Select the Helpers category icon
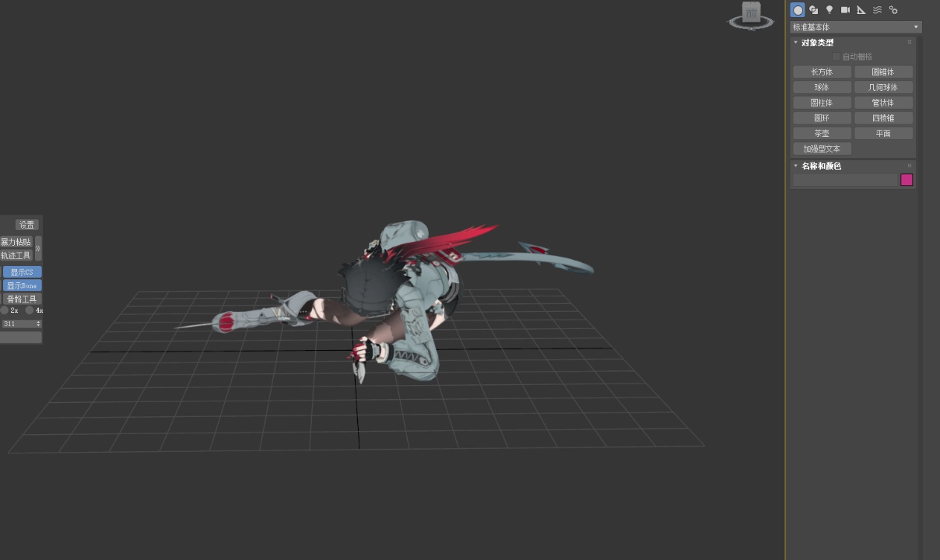 pos(861,10)
